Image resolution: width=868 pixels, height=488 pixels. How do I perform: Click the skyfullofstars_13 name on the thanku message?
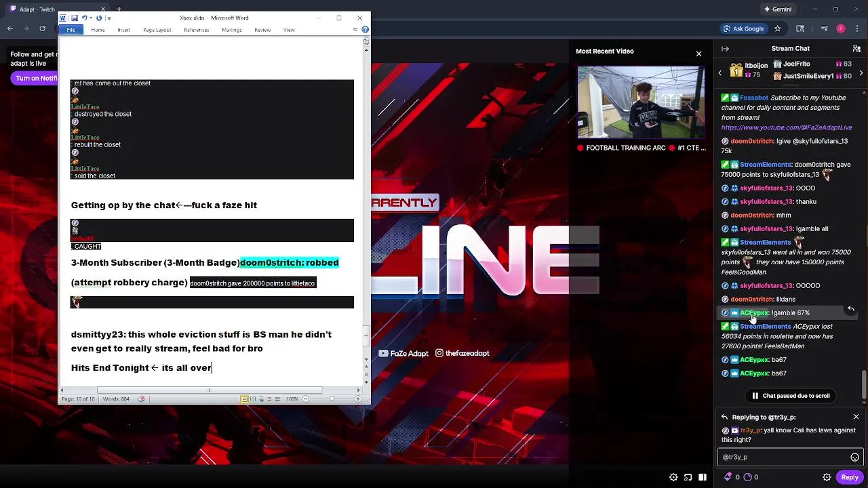(766, 202)
